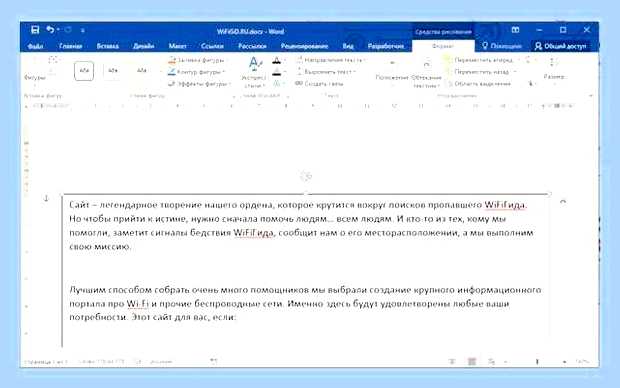
Task: Click the text 'Этот сайт для вас, если:'
Action: click(x=184, y=318)
